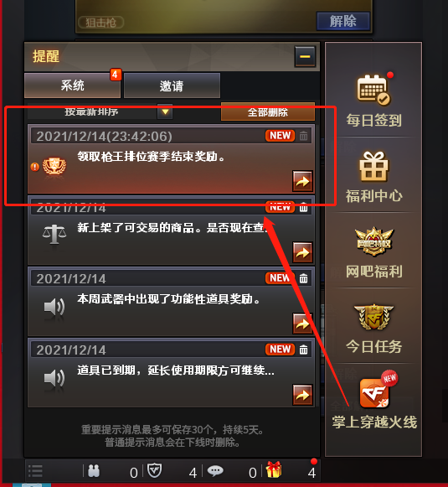Open the 本周武器 notification arrow button

[302, 324]
